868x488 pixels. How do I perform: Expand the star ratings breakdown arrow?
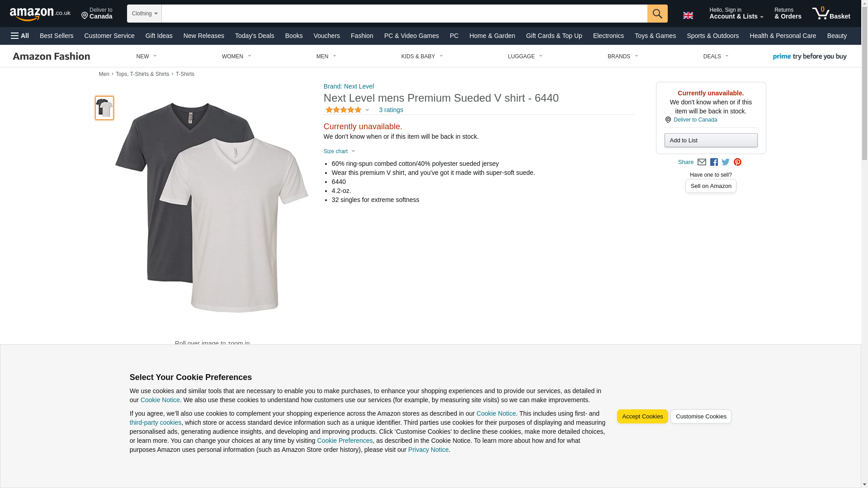(367, 110)
